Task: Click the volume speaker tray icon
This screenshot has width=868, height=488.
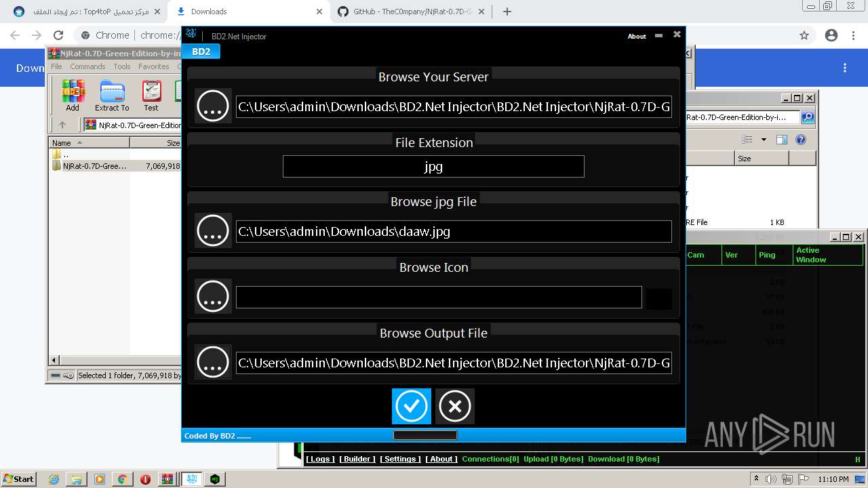Action: coord(770,479)
